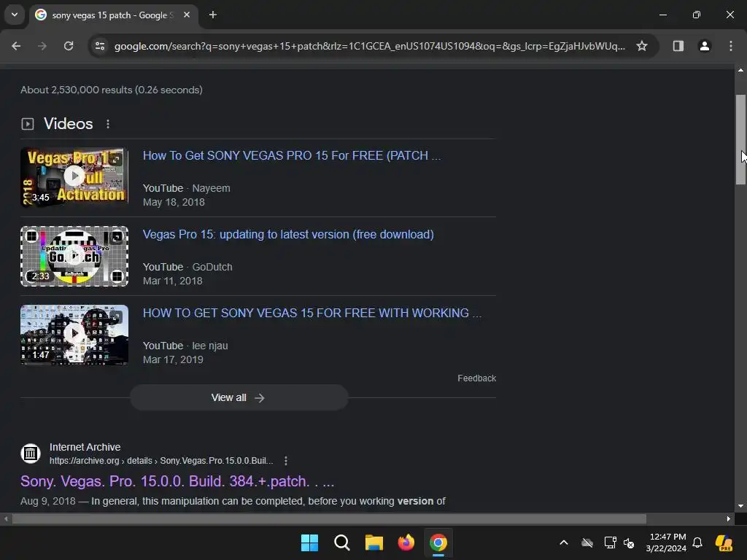Screen dimensions: 747x560
Task: Open Windows taskbar search
Action: pos(342,542)
